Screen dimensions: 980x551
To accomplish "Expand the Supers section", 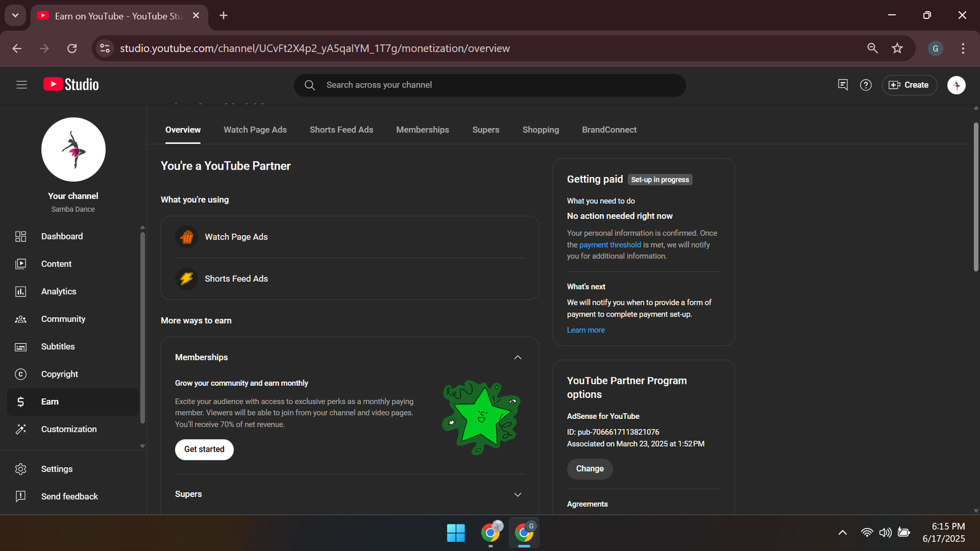I will pos(518,495).
